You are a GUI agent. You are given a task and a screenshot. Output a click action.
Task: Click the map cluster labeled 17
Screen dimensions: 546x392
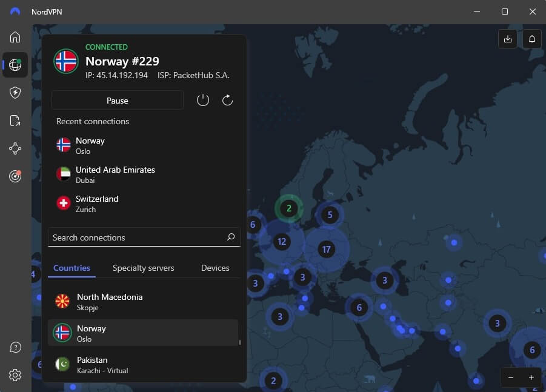click(x=326, y=249)
